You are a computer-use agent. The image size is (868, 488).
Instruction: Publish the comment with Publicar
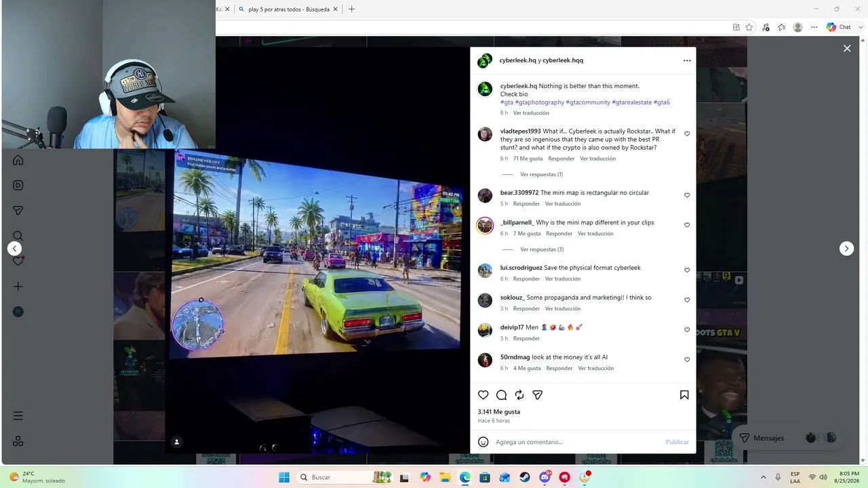677,442
